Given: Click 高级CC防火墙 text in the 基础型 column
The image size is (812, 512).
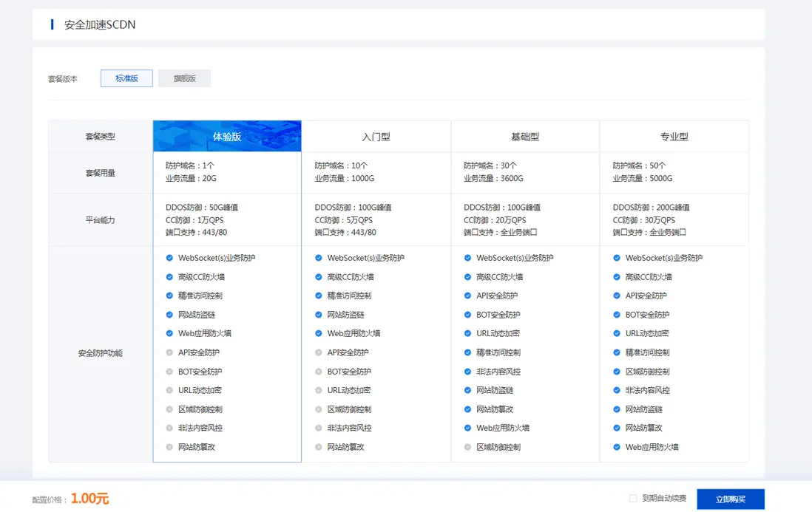Looking at the screenshot, I should tap(500, 276).
